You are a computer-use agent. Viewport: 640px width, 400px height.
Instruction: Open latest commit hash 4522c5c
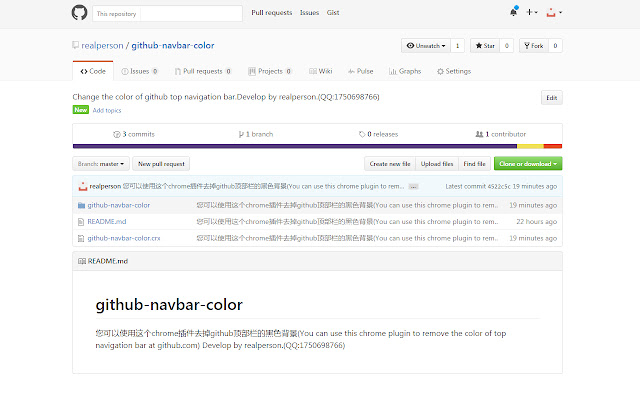499,186
